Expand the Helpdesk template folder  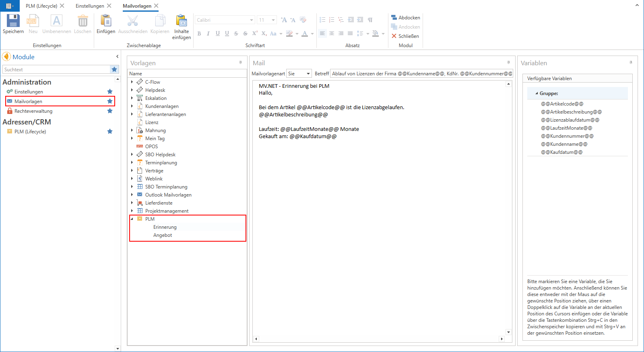(132, 90)
